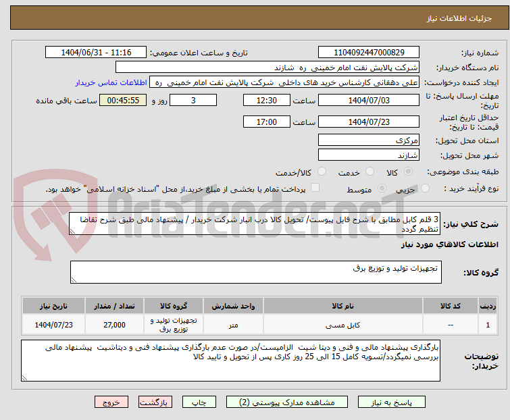Click the تعداد / مقدار column header
Screen dimensions: 510x420
pos(114,306)
